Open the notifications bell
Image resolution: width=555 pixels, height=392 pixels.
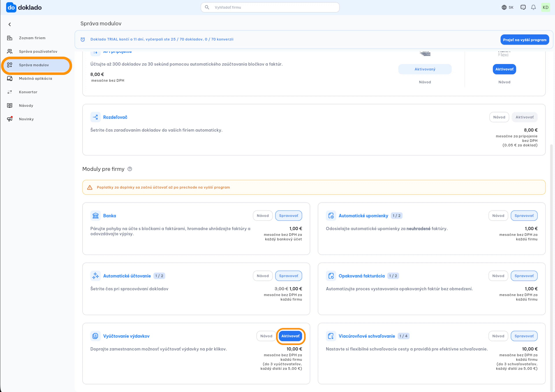(533, 7)
